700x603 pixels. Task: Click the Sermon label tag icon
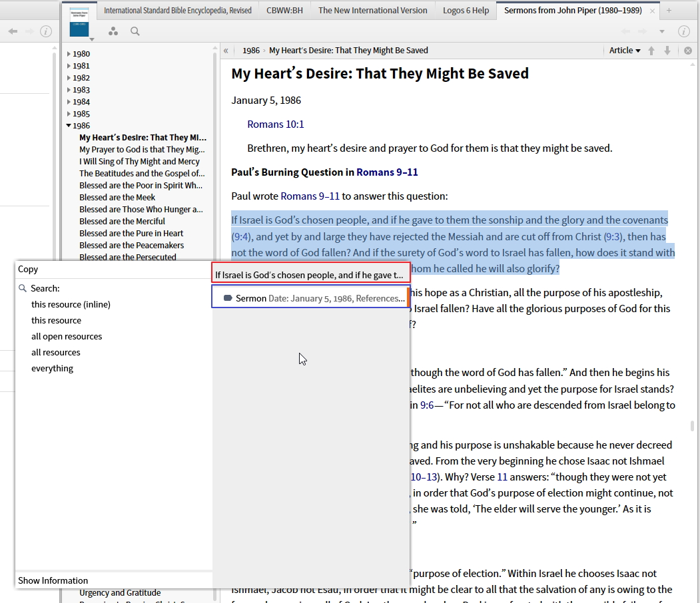[228, 298]
